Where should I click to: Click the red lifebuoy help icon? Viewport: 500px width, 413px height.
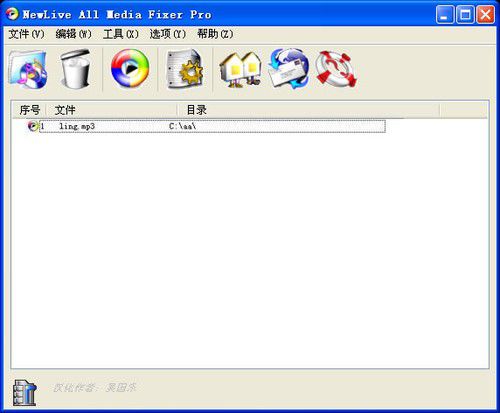(x=336, y=69)
